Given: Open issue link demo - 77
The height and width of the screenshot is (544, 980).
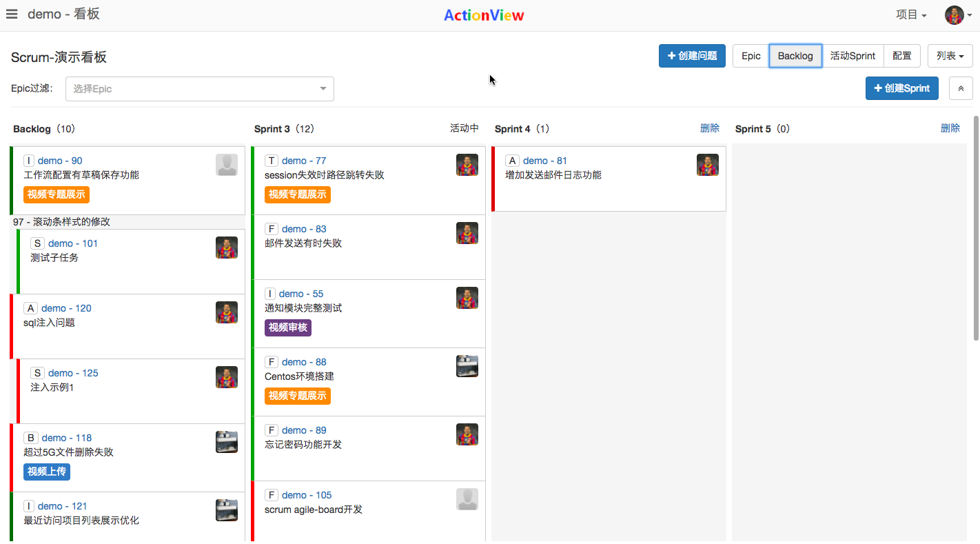Looking at the screenshot, I should (x=304, y=161).
